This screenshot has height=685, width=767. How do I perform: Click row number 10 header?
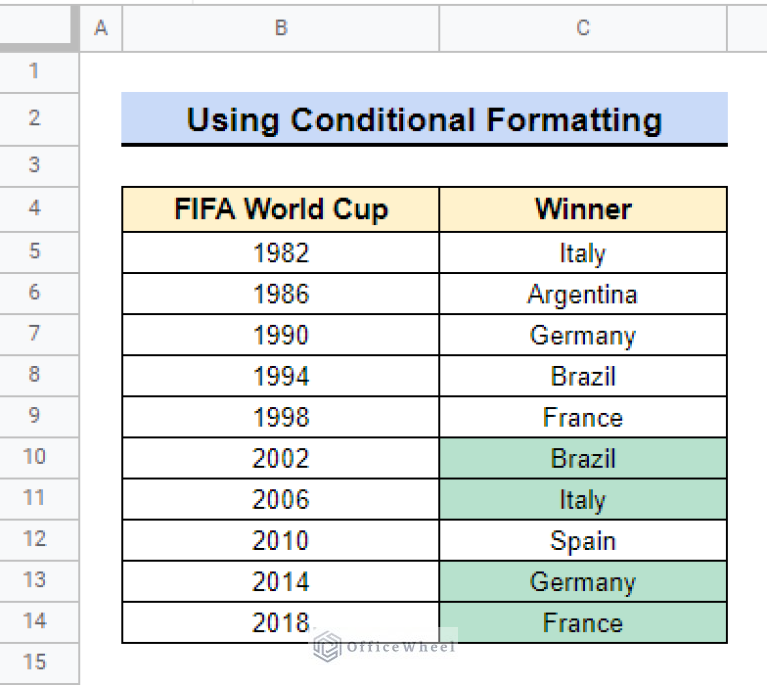35,457
